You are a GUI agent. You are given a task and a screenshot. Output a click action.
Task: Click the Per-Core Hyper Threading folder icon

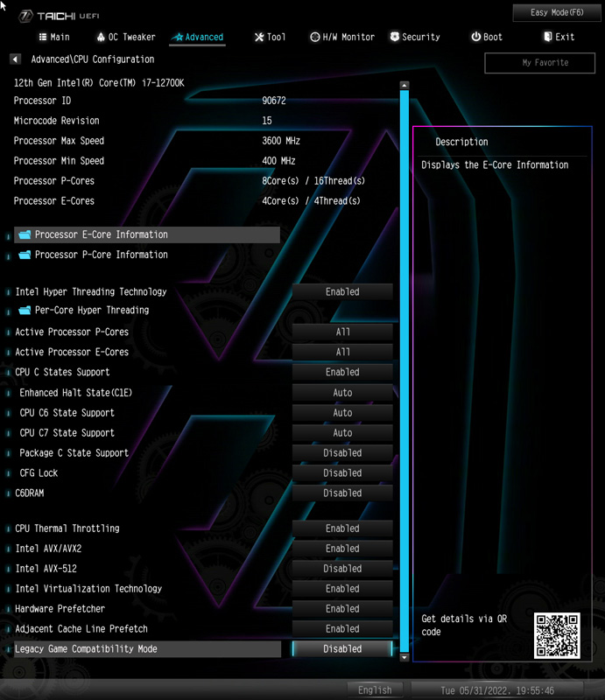[25, 310]
